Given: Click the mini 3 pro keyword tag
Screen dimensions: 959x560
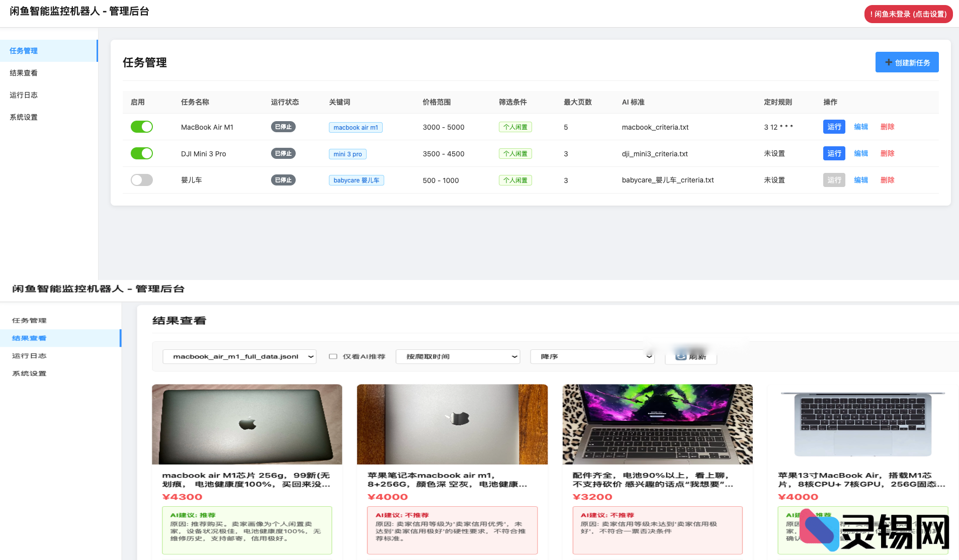Looking at the screenshot, I should pyautogui.click(x=347, y=154).
